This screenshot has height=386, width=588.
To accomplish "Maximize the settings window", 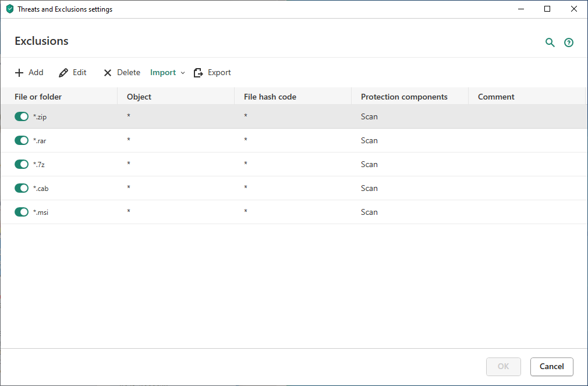I will coord(547,9).
